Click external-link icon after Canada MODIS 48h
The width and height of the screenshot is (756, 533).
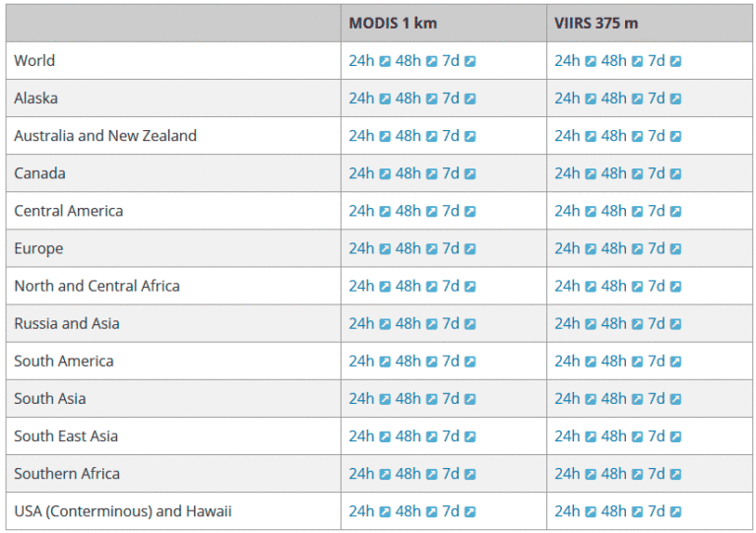pyautogui.click(x=432, y=173)
